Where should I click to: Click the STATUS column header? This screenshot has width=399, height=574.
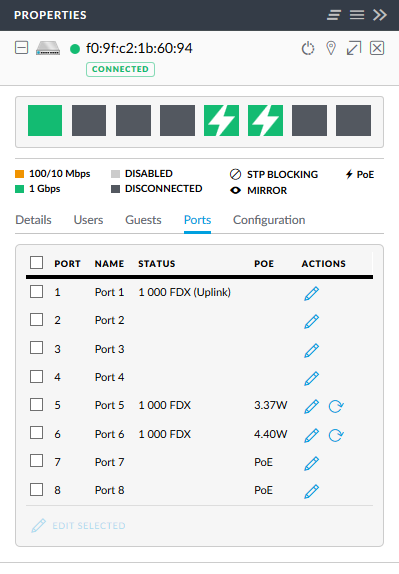(157, 264)
